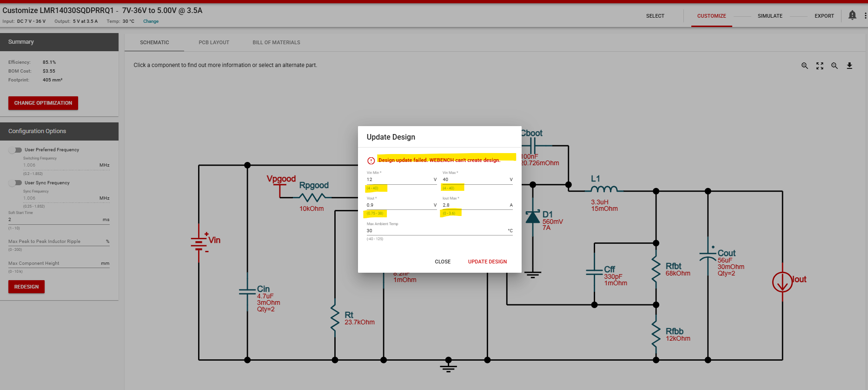
Task: Click the BOM Cost value "$3.55"
Action: (x=49, y=71)
